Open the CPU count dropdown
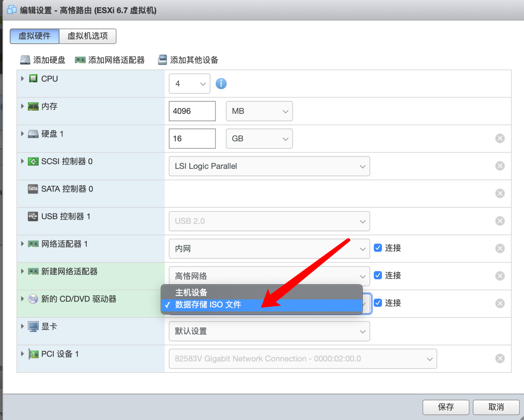The image size is (524, 420). 190,83
